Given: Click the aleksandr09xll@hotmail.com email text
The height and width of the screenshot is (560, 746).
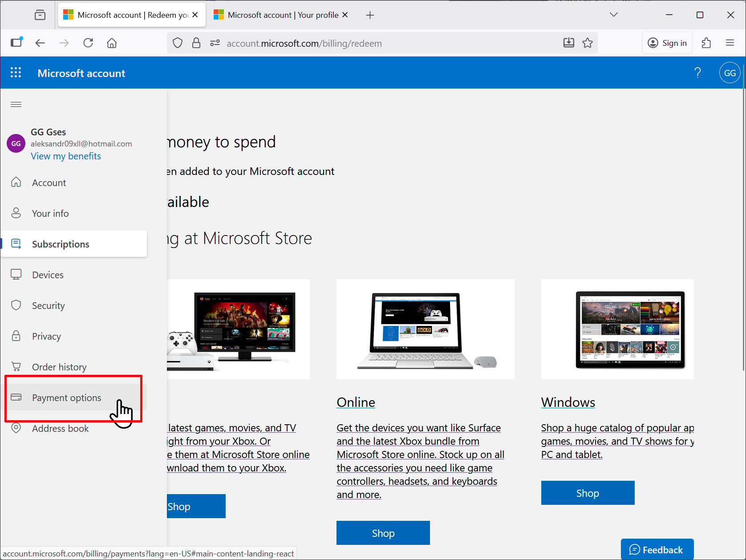Looking at the screenshot, I should pyautogui.click(x=81, y=144).
